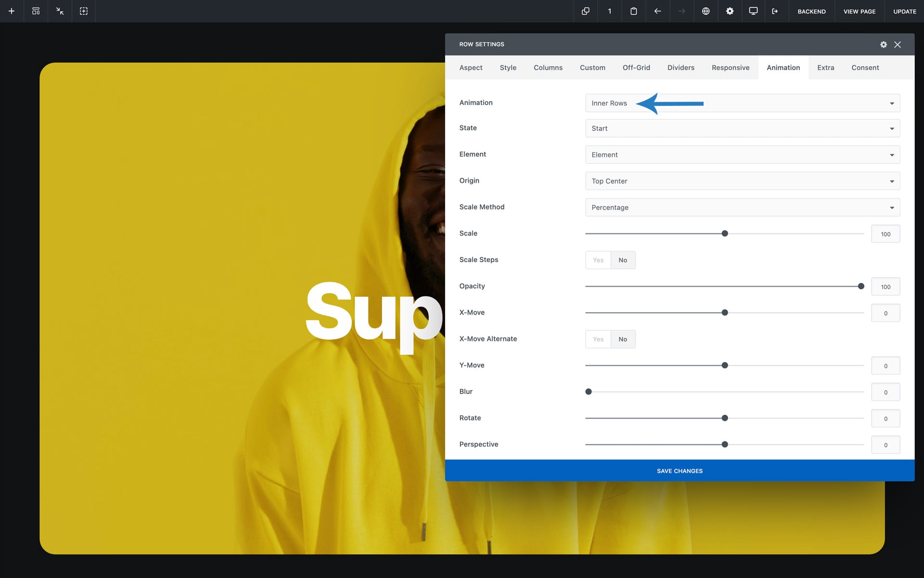This screenshot has width=924, height=578.
Task: Click the collapse arrows icon in toolbar
Action: 60,11
